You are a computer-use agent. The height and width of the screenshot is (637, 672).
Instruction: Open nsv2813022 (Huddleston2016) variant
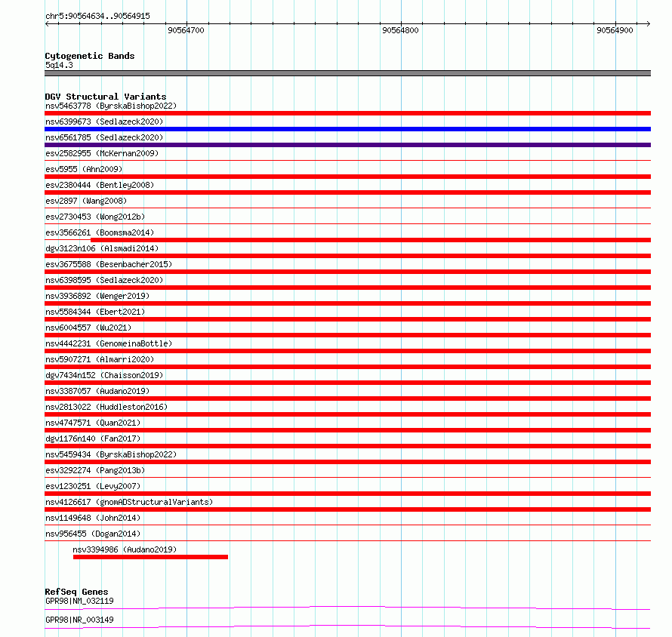point(106,407)
